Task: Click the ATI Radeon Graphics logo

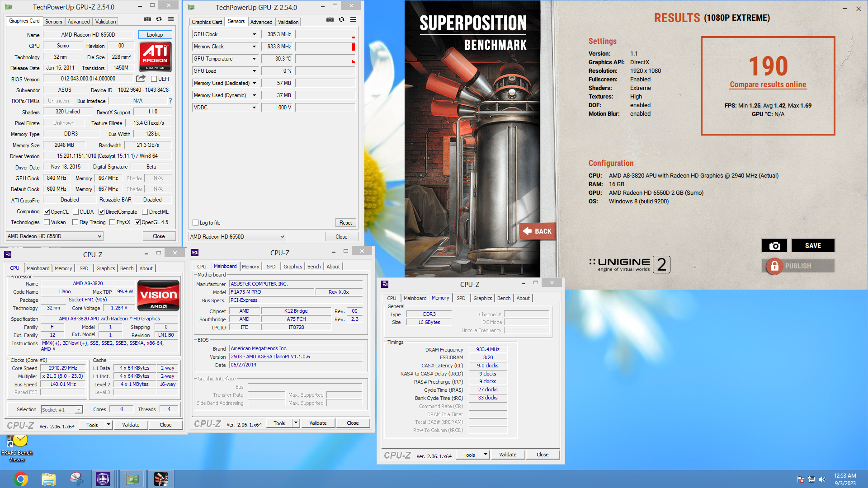Action: click(x=155, y=56)
